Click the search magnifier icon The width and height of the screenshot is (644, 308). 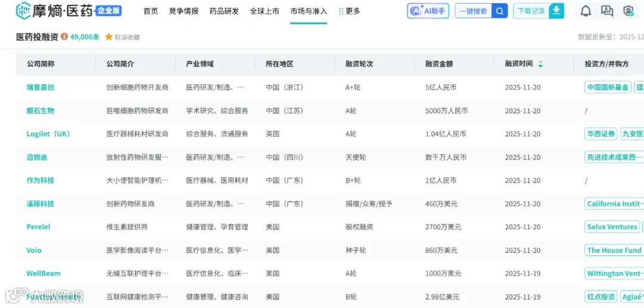500,11
